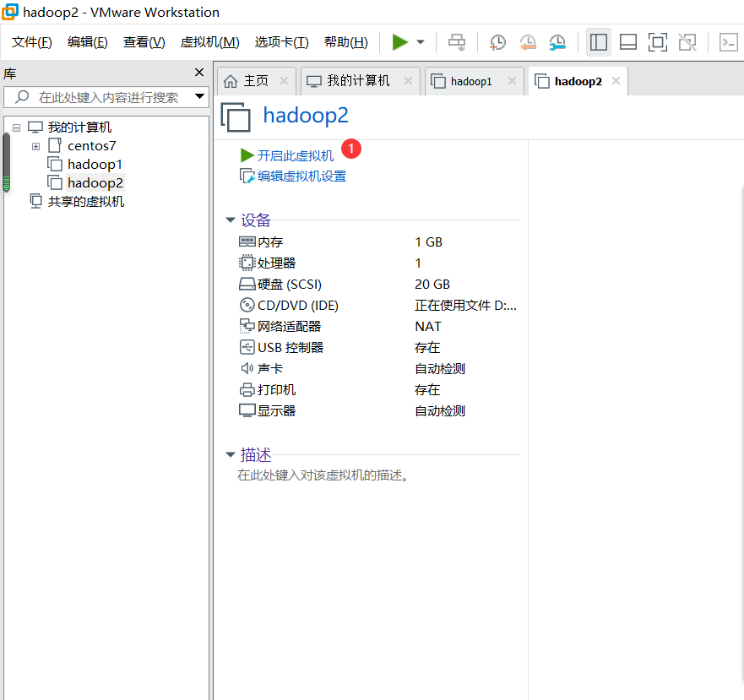Take a snapshot with the clock-plus icon
Viewport: 744px width, 700px height.
497,42
